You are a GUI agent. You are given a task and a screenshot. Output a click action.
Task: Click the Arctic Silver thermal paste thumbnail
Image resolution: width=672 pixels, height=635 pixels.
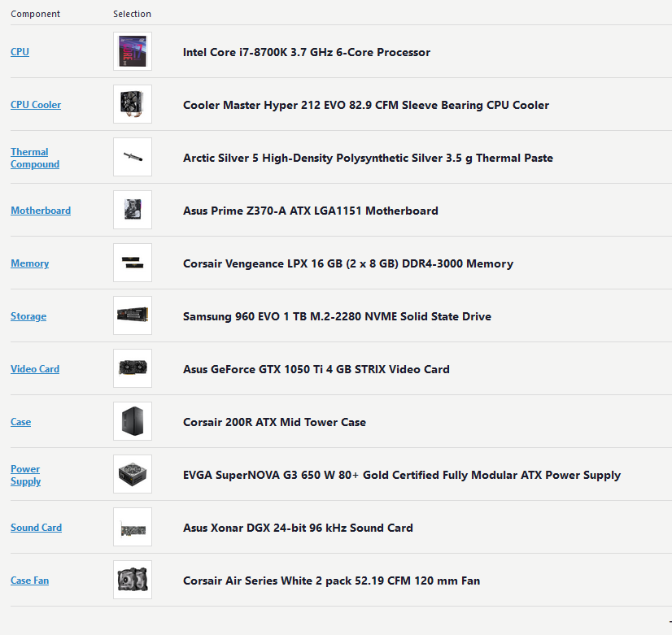(x=133, y=157)
